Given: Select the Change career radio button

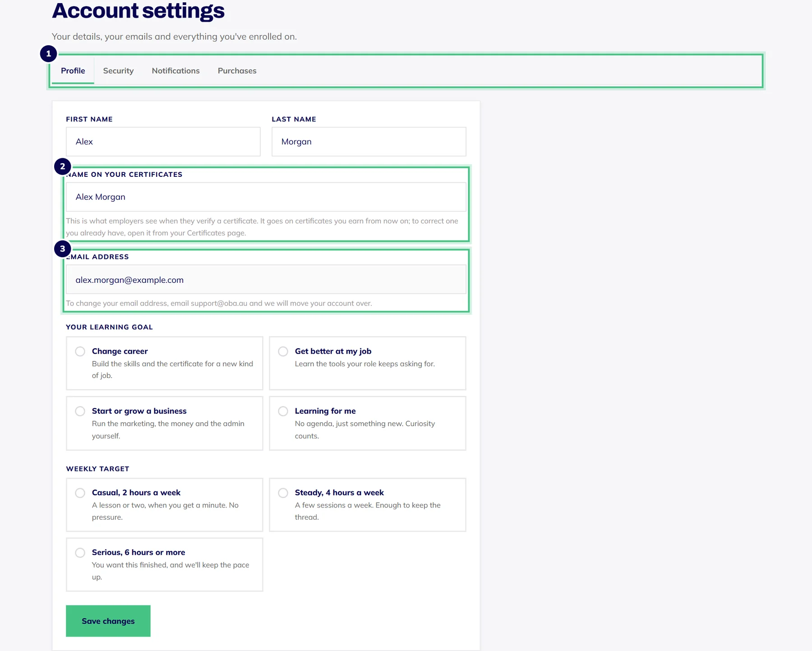Looking at the screenshot, I should pos(80,351).
